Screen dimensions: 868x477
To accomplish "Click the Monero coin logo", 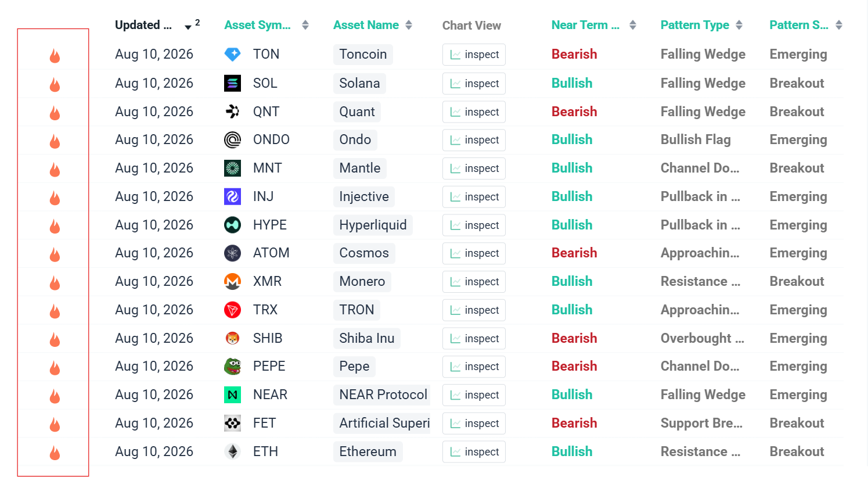I will point(232,281).
